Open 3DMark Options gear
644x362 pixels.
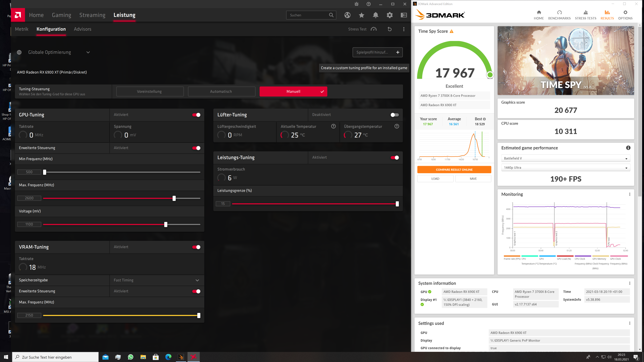[x=625, y=15]
